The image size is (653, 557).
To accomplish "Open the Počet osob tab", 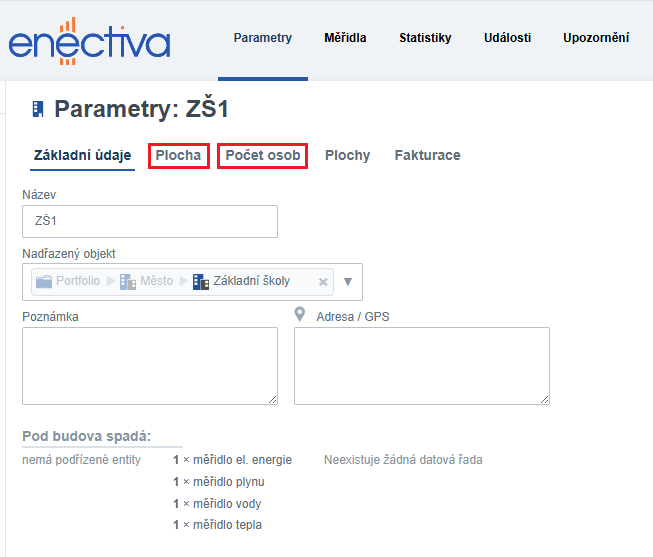I will tap(262, 155).
